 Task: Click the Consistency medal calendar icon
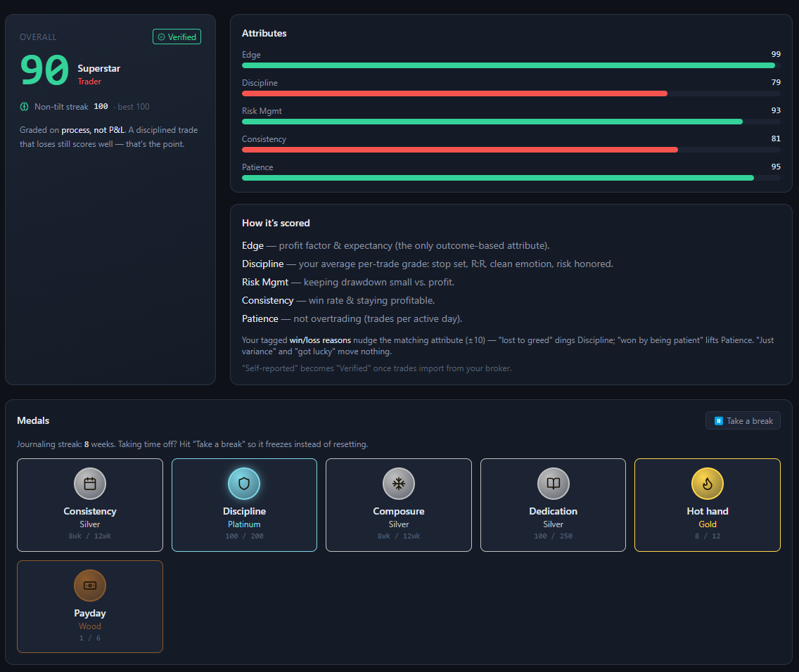pyautogui.click(x=90, y=483)
